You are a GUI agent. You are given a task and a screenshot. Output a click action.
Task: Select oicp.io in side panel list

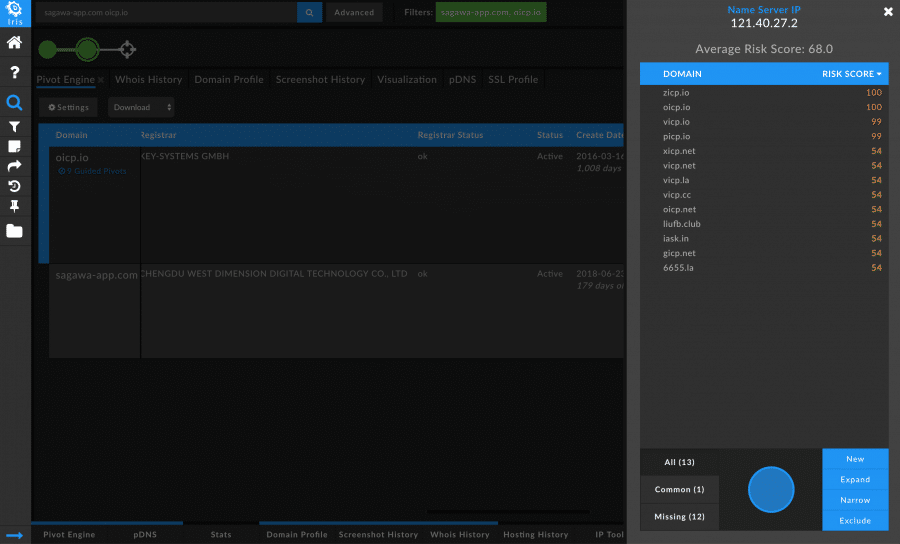(764, 107)
